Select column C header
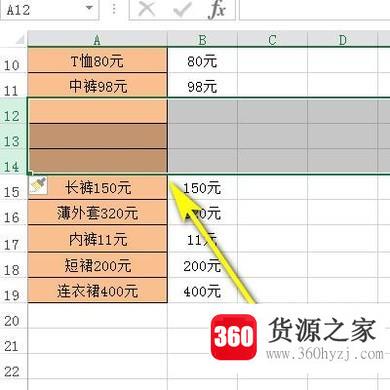 click(x=272, y=39)
